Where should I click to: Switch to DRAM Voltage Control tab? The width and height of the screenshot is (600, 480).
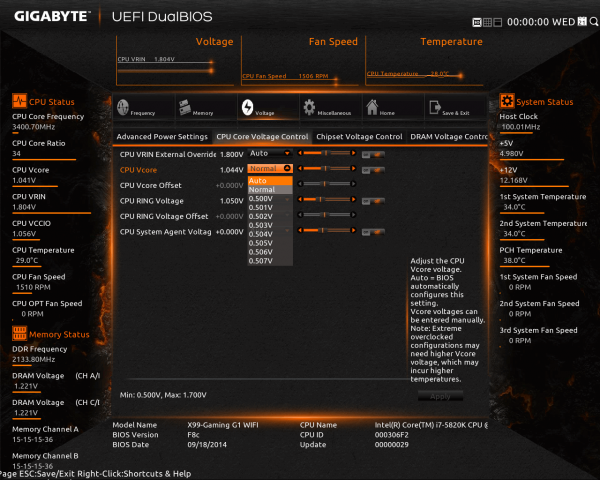pyautogui.click(x=448, y=137)
